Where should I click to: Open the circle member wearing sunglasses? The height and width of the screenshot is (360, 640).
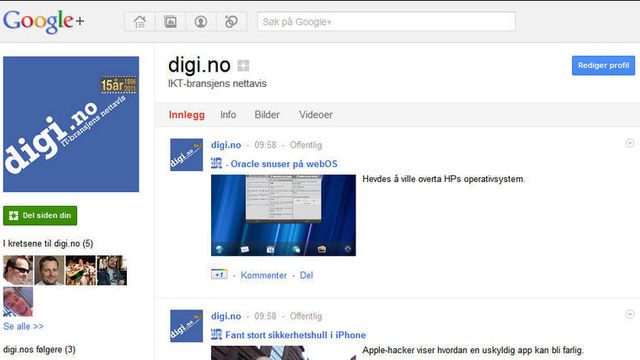point(18,270)
